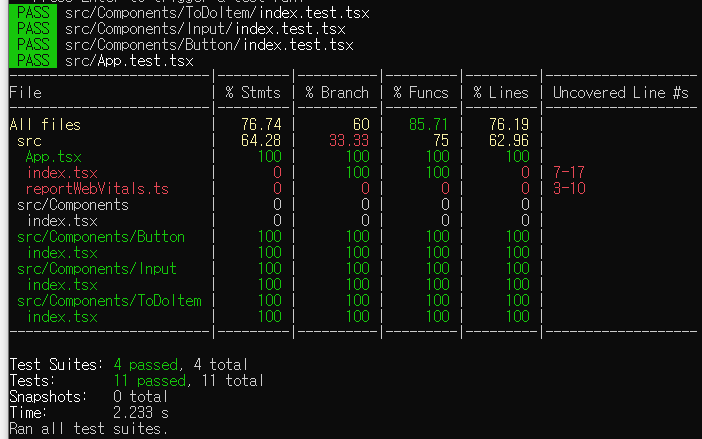This screenshot has width=702, height=439.
Task: Click the Test Suites label
Action: (56, 364)
